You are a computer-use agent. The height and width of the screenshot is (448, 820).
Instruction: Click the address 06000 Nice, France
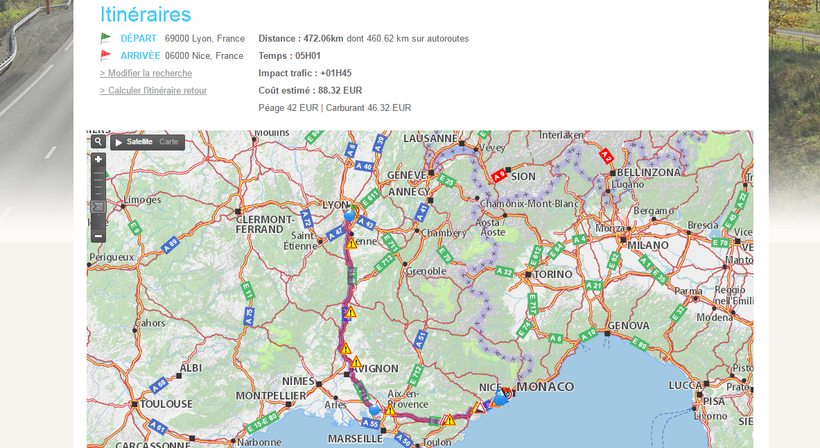tap(204, 55)
